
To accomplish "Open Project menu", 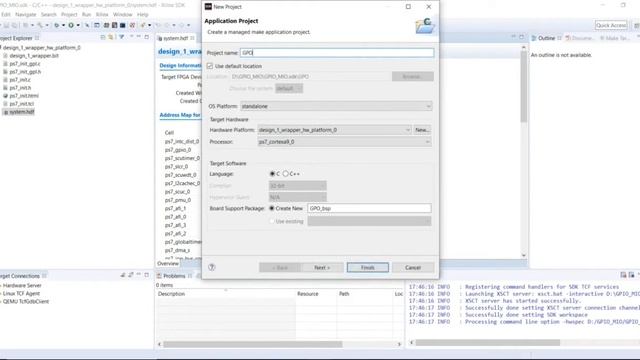I will coord(69,14).
